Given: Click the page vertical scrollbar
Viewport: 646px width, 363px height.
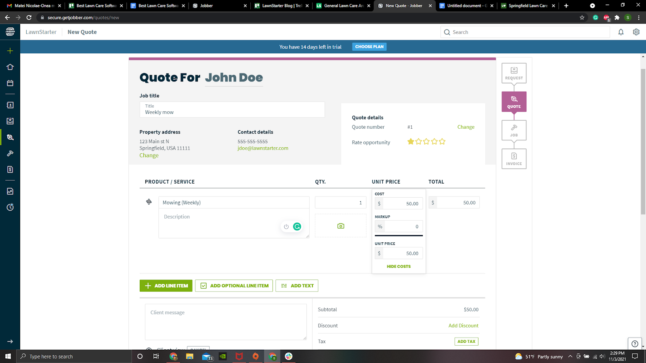Looking at the screenshot, I should point(643,141).
